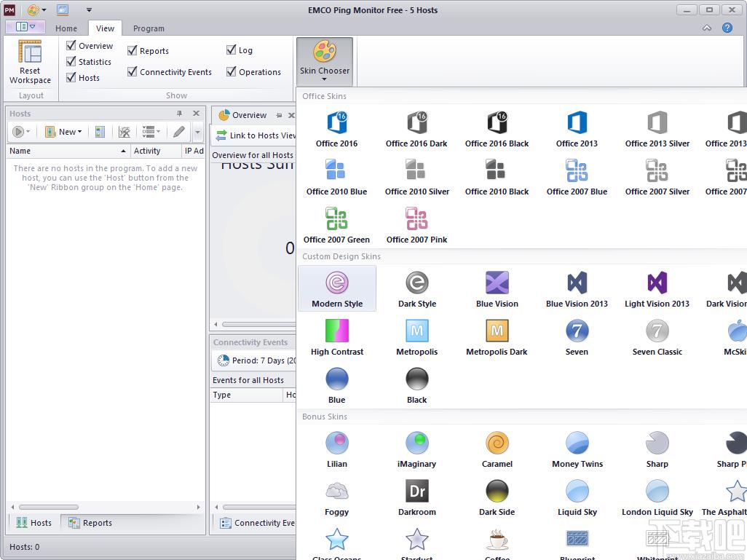Viewport: 747px width, 560px height.
Task: Toggle the Hosts checkbox in ribbon
Action: [71, 77]
